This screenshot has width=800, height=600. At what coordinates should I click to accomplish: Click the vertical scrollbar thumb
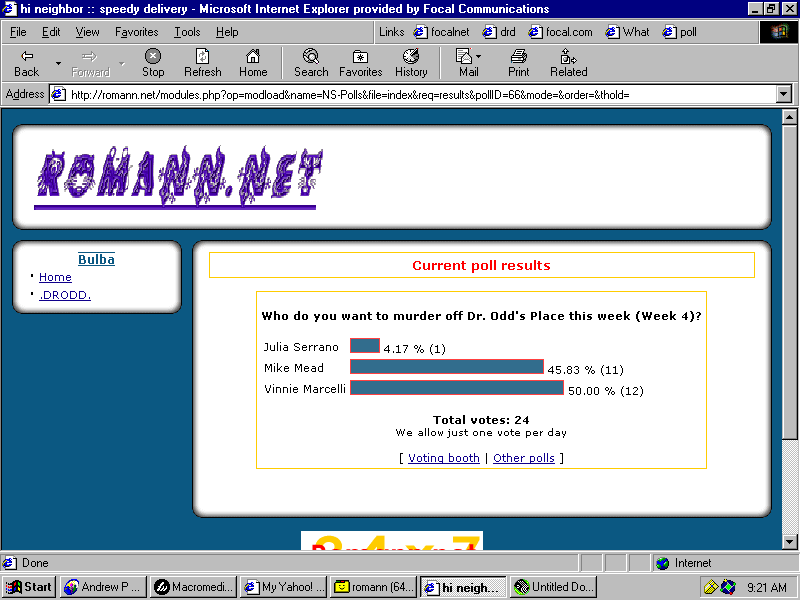click(789, 282)
